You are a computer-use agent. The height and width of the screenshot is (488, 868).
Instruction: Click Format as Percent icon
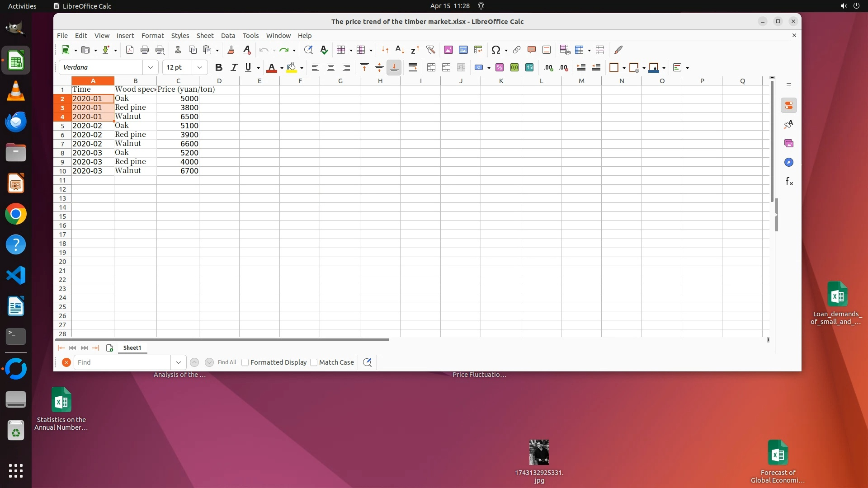tap(500, 67)
